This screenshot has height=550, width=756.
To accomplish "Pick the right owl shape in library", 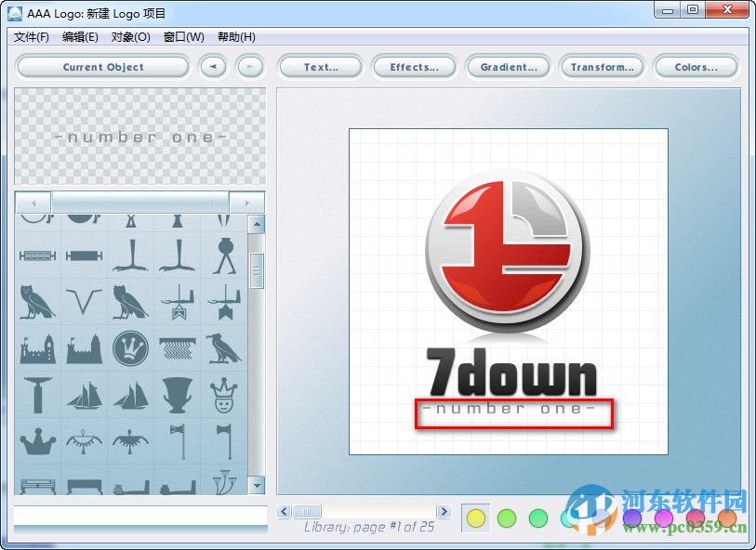I will click(131, 302).
